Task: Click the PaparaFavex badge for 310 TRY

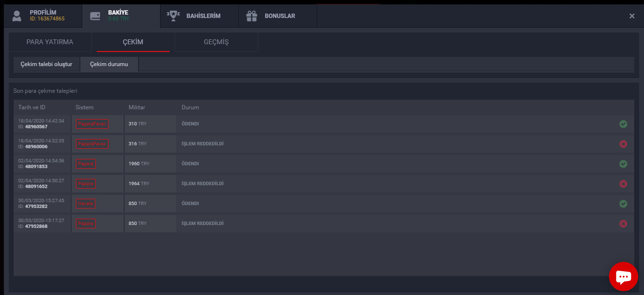Action: 92,124
